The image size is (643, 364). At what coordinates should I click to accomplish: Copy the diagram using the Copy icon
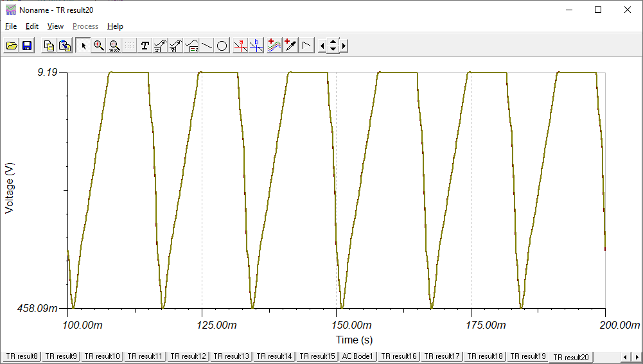pyautogui.click(x=49, y=46)
